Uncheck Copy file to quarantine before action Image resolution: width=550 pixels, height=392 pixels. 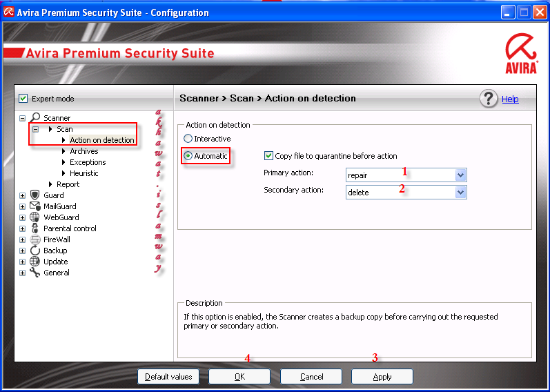coord(268,155)
